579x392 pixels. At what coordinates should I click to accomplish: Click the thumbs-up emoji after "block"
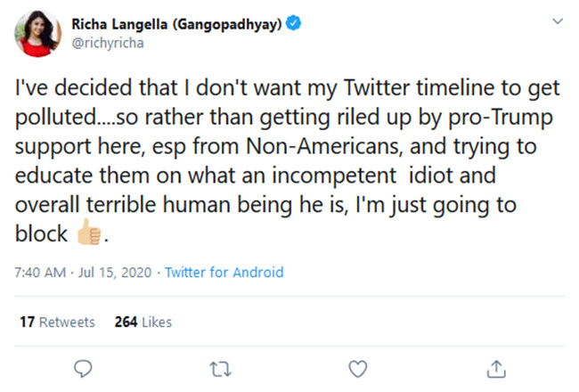point(89,234)
